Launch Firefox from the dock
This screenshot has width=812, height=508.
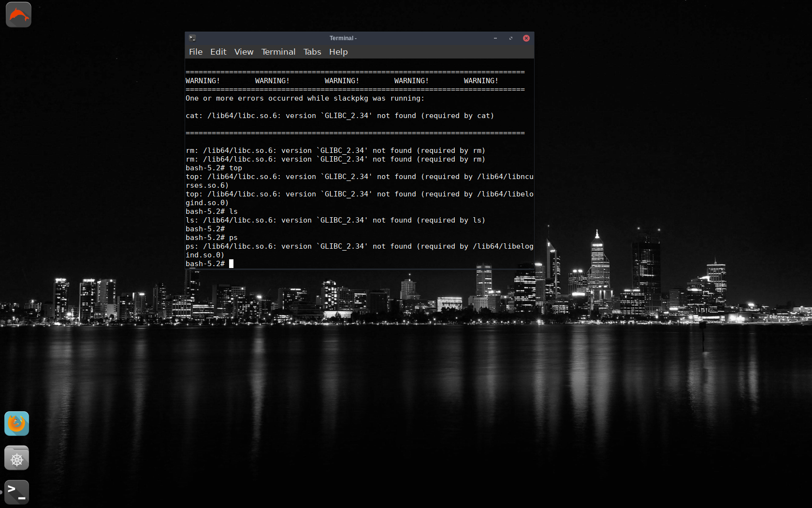[x=17, y=424]
